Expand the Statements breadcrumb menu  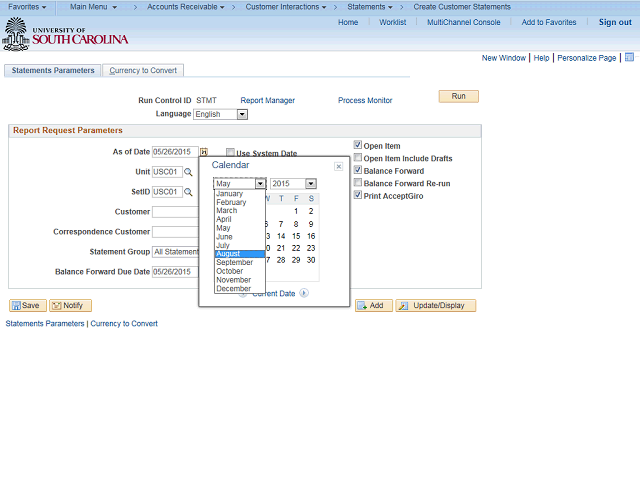[370, 7]
